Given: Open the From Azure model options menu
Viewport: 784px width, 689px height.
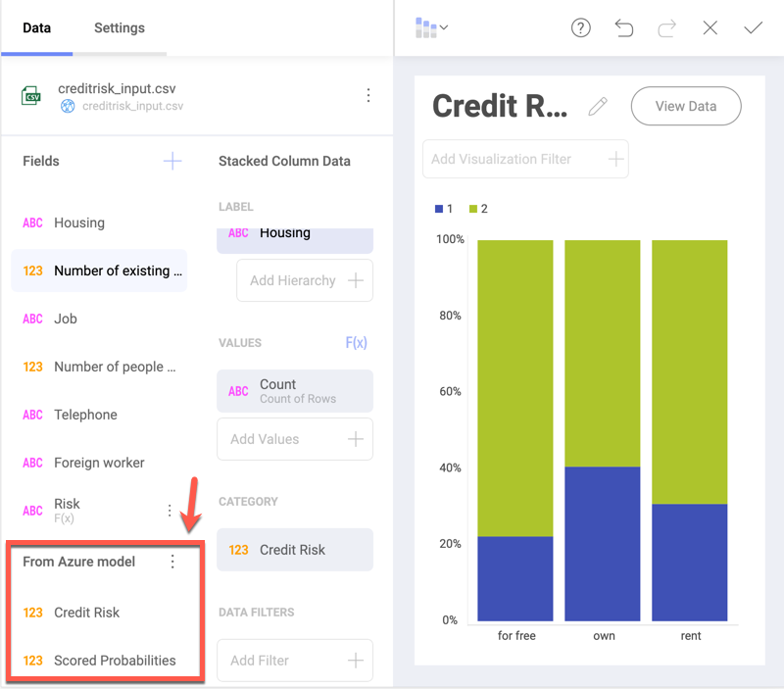Looking at the screenshot, I should tap(173, 562).
